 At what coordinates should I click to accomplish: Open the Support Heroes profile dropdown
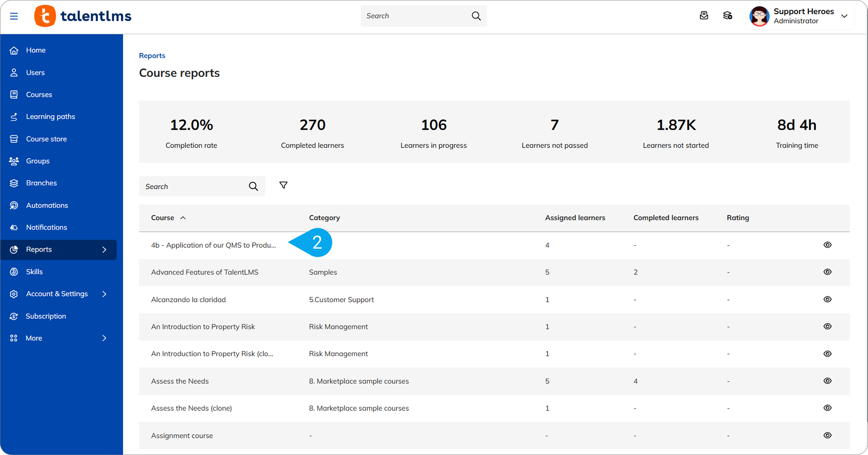pos(844,16)
